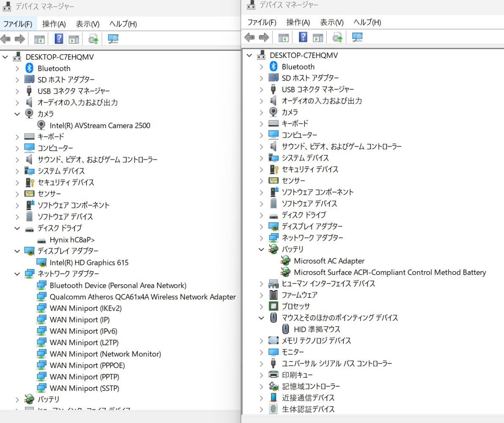504x423 pixels.
Task: Open ファイル(F) menu in left window
Action: (18, 24)
